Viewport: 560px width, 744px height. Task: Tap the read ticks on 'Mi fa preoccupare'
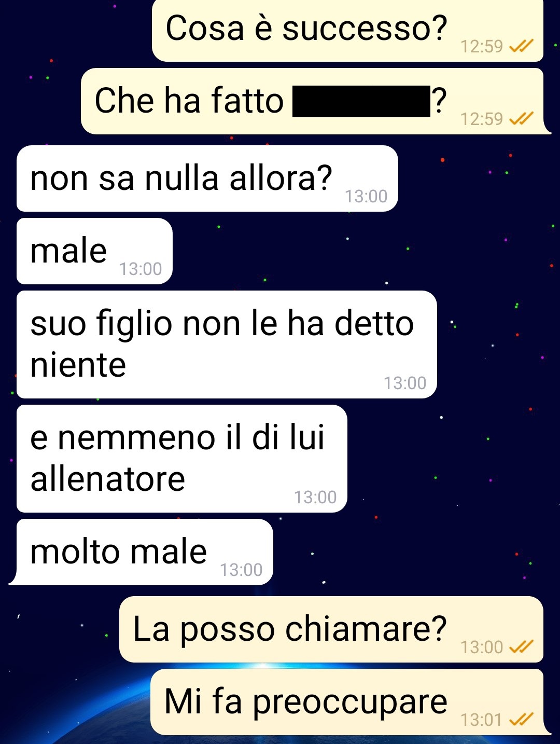tap(521, 720)
